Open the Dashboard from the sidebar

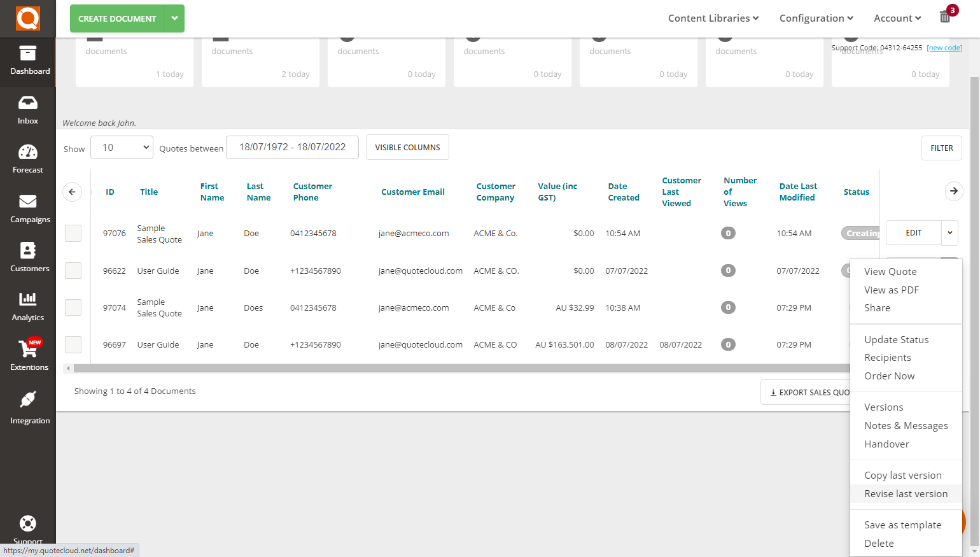[x=28, y=62]
